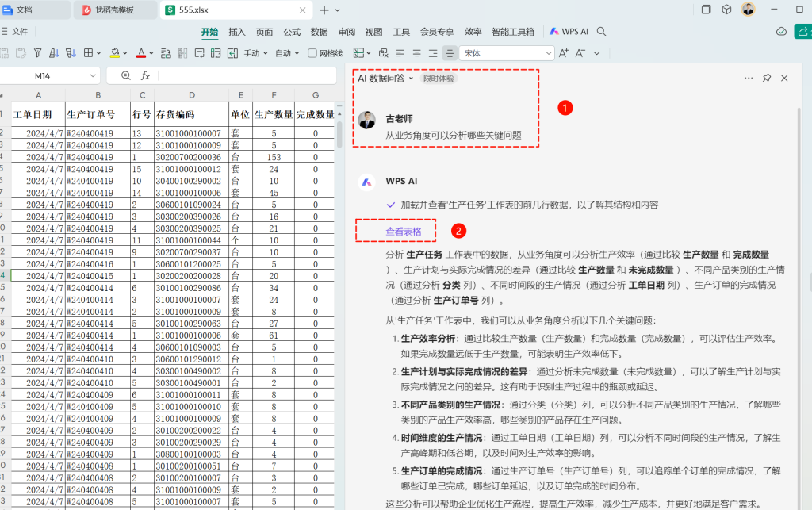The image size is (812, 510).
Task: Open the M14 name box dropdown
Action: pyautogui.click(x=93, y=75)
